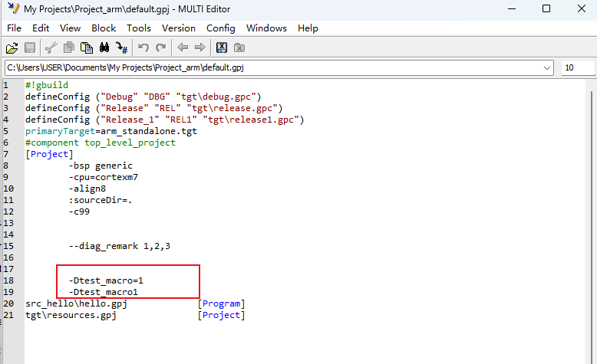Click the Redo arrow icon
Image resolution: width=597 pixels, height=364 pixels.
click(161, 48)
